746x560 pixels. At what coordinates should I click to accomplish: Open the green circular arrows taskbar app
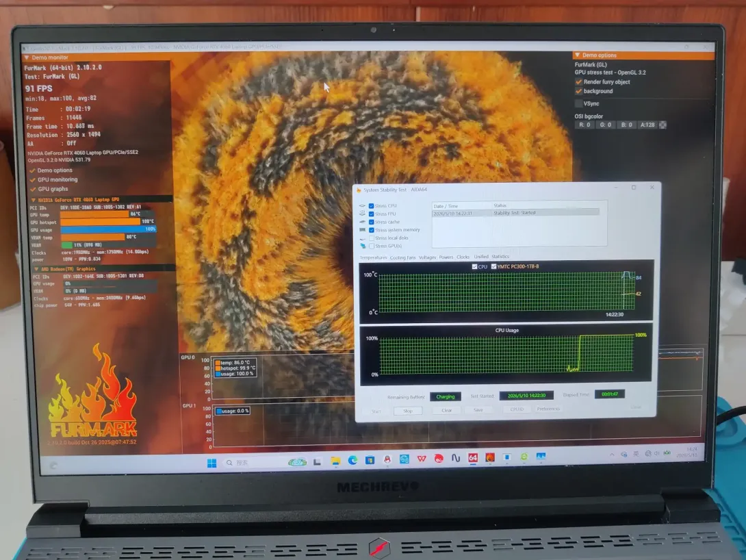pos(524,457)
